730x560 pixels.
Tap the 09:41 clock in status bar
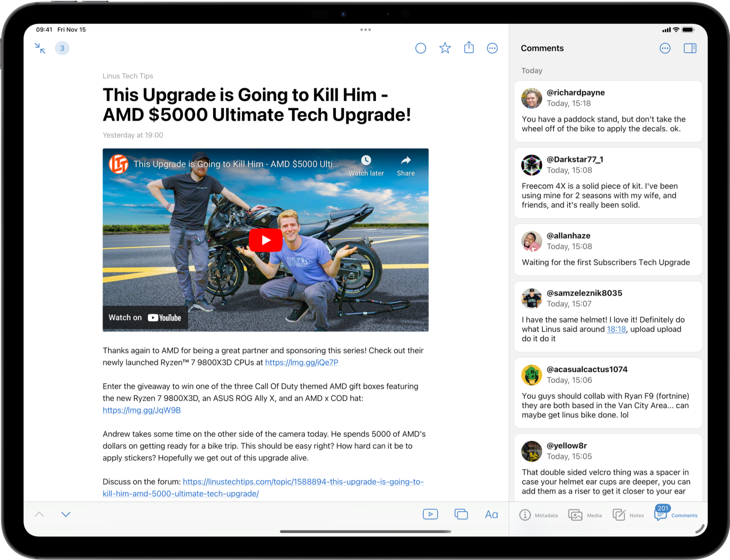point(44,30)
